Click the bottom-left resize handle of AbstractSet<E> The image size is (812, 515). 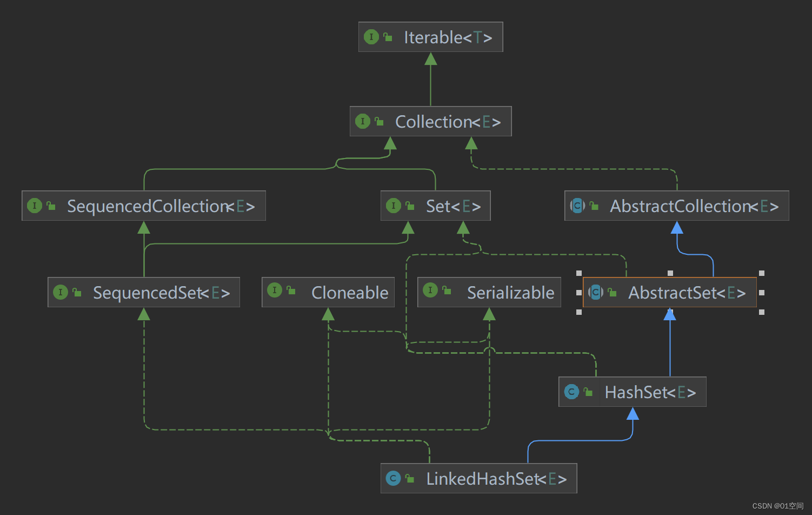(579, 312)
